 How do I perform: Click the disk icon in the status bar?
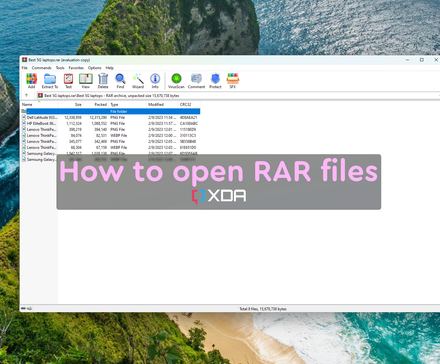pos(23,309)
